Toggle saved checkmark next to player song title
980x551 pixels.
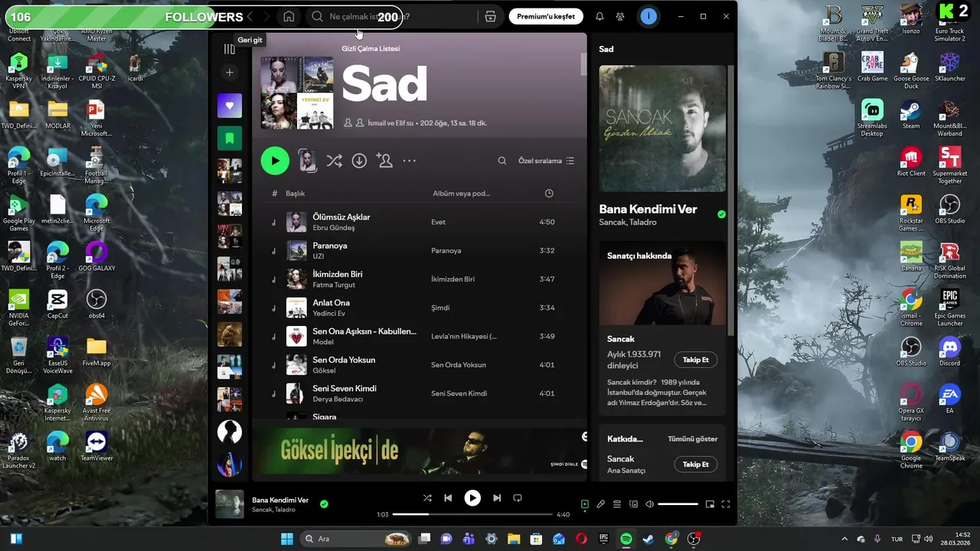pos(324,504)
